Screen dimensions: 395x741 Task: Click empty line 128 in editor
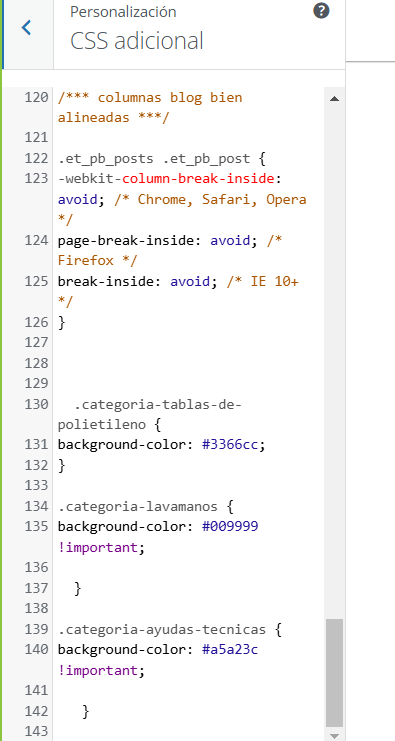point(189,363)
